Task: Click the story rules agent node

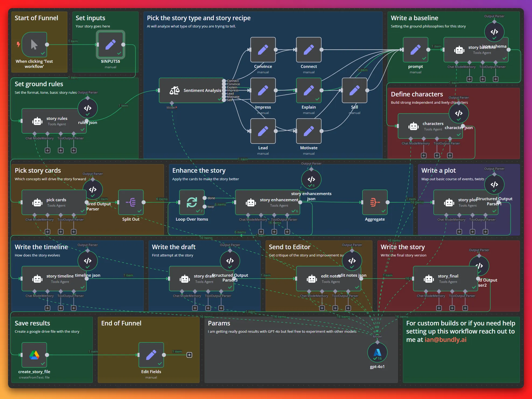Action: (x=54, y=121)
